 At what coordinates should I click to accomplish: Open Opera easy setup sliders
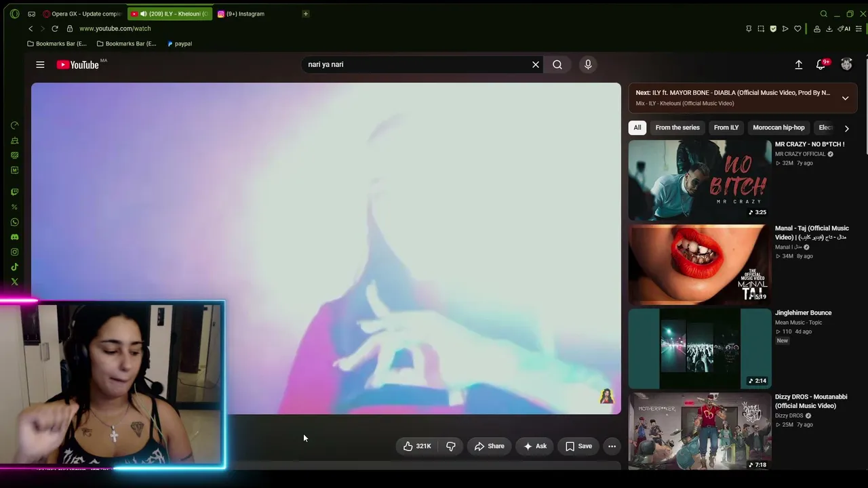859,28
